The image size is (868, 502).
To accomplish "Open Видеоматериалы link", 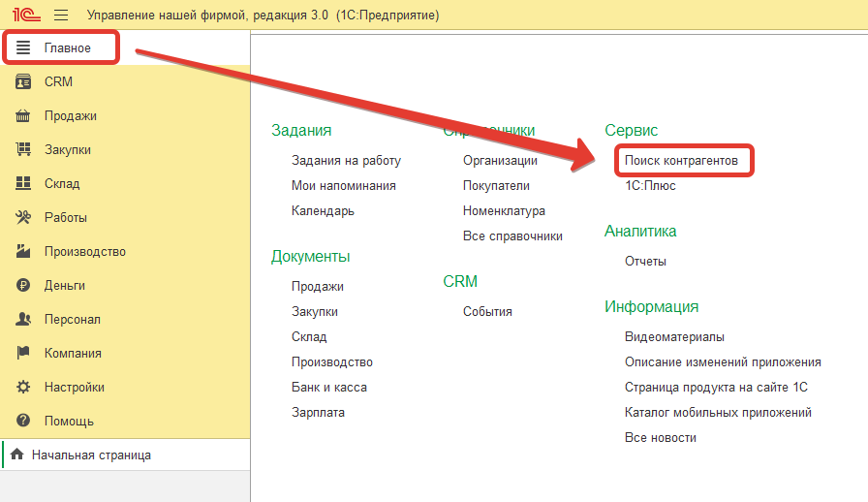I will tap(674, 337).
